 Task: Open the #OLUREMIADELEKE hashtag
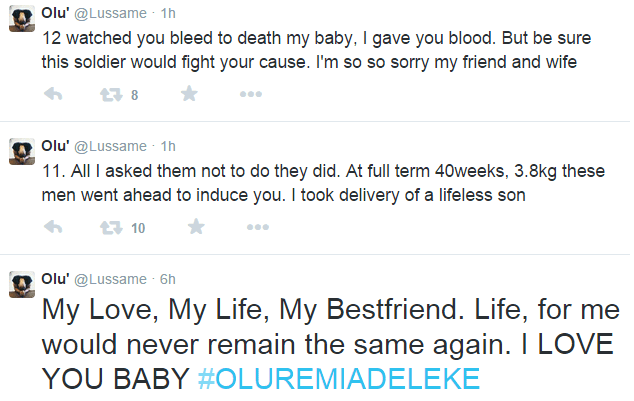tap(339, 379)
